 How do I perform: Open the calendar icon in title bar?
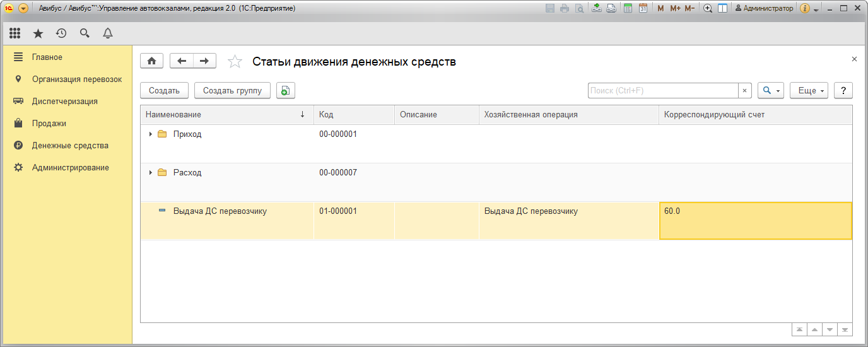tap(643, 8)
